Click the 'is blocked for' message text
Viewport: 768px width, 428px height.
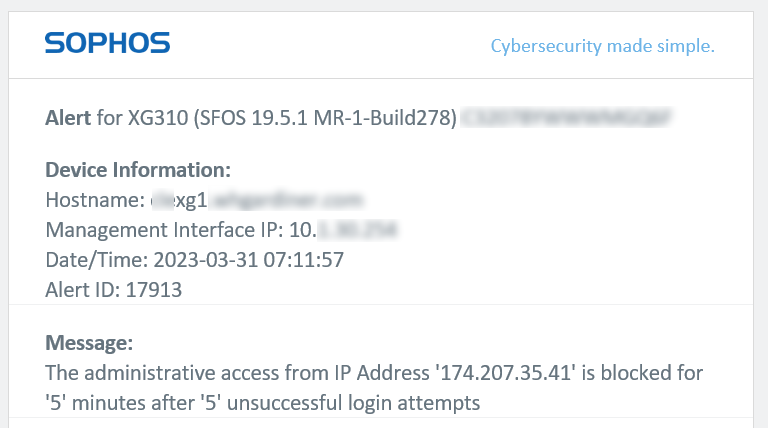coord(642,373)
